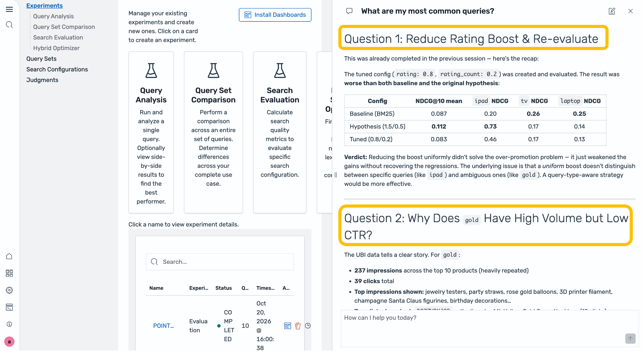
Task: Open the dashboards grid icon in left rail
Action: click(9, 273)
